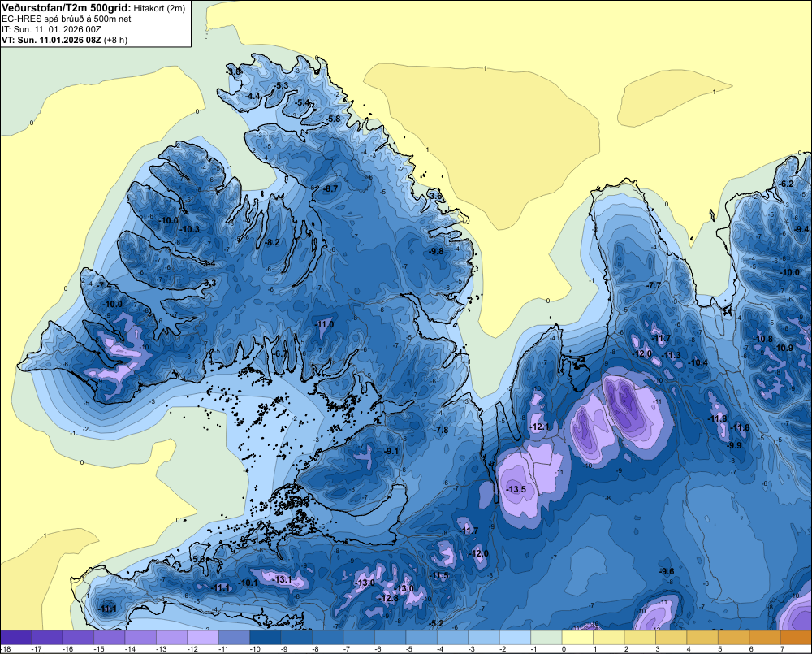Click the title text 'Veðurstofan/T2m 500grid:'
812x654 pixels.
(x=67, y=8)
